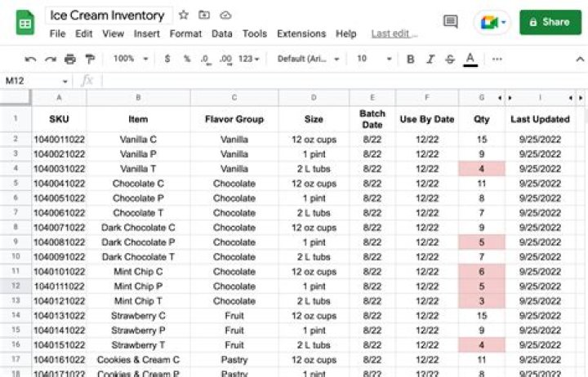588x377 pixels.
Task: Star the Ice Cream Inventory document
Action: (184, 16)
